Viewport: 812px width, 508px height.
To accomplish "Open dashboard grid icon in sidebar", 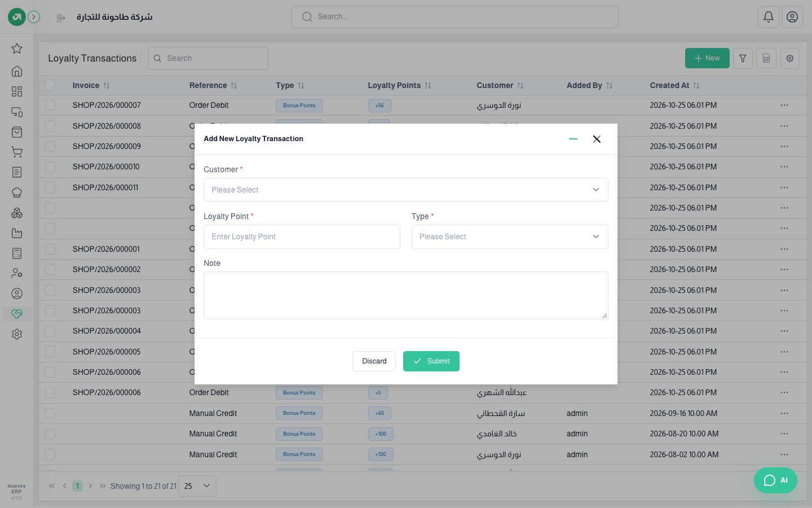I will tap(17, 91).
